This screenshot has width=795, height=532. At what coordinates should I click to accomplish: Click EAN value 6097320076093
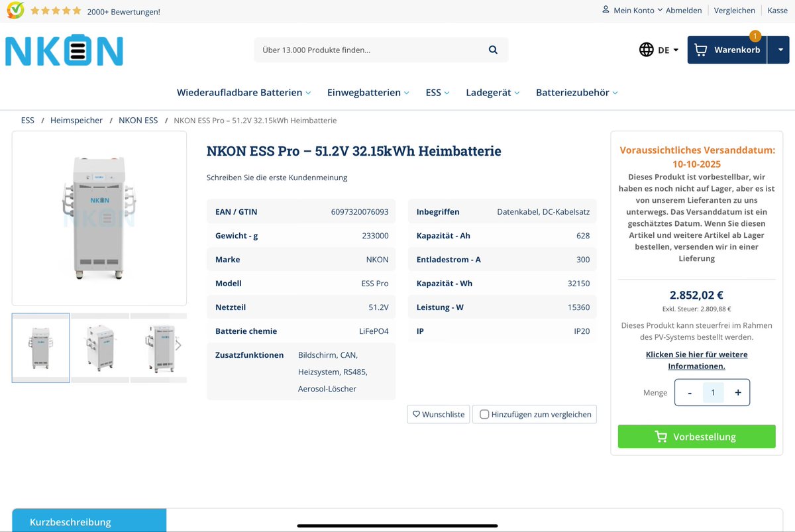360,212
